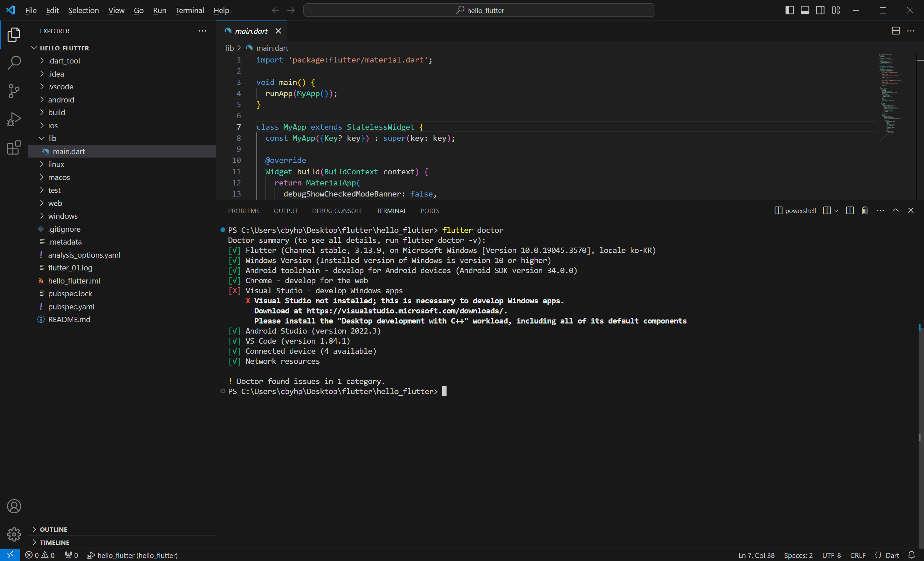The width and height of the screenshot is (924, 561).
Task: Click the lib breadcrumb segment
Action: click(x=229, y=48)
